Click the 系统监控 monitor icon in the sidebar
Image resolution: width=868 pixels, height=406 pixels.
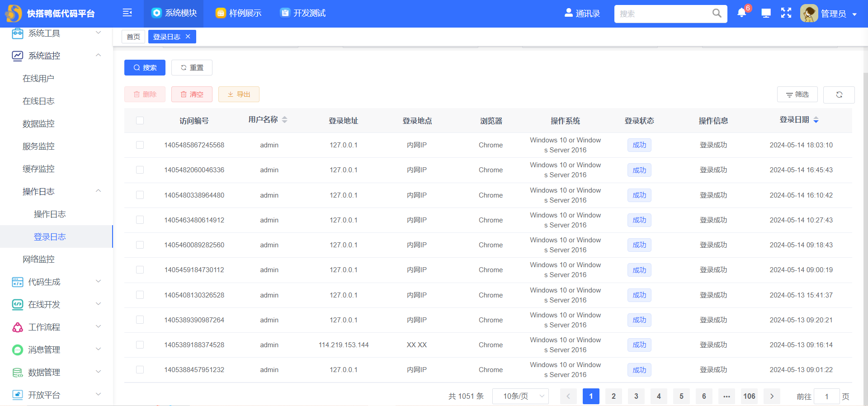coord(18,56)
